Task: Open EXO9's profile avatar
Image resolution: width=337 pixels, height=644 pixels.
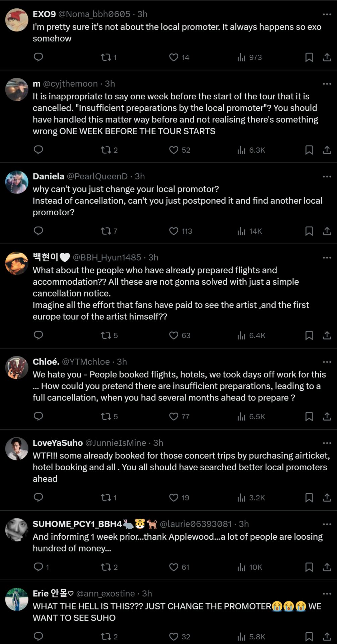Action: point(17,20)
